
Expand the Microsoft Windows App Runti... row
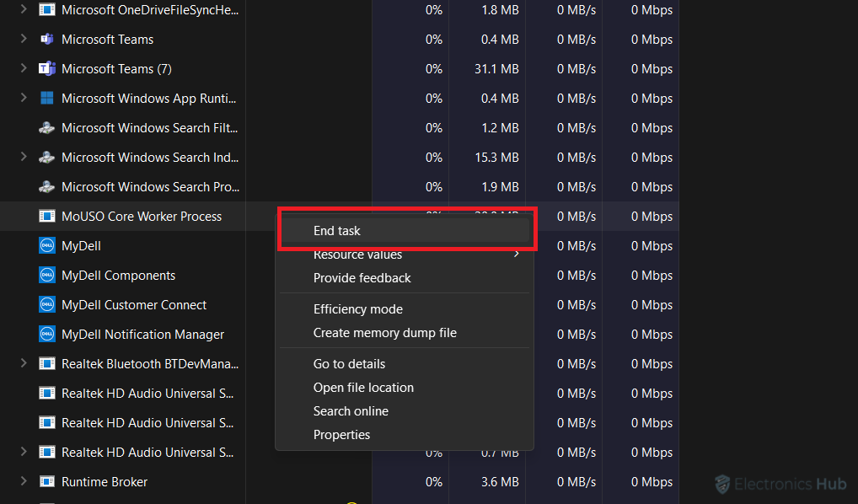(x=24, y=98)
